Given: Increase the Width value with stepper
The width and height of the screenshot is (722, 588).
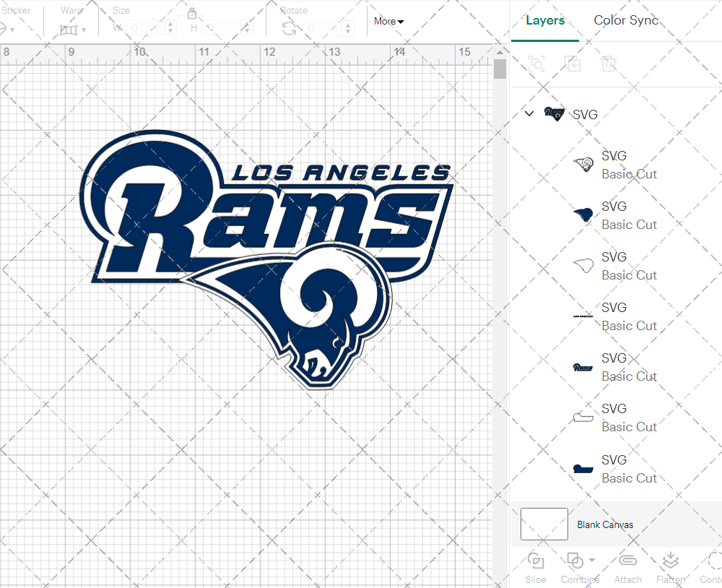Looking at the screenshot, I should (170, 25).
